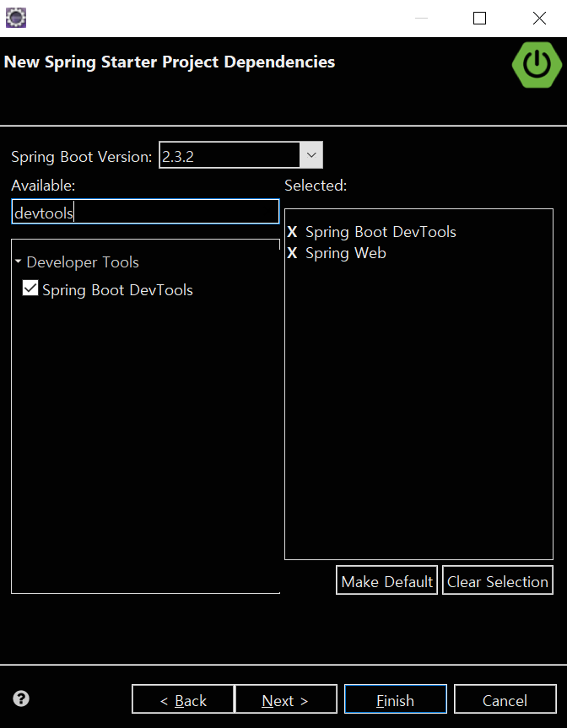This screenshot has width=567, height=728.
Task: Remove Spring Web via its X
Action: [292, 253]
